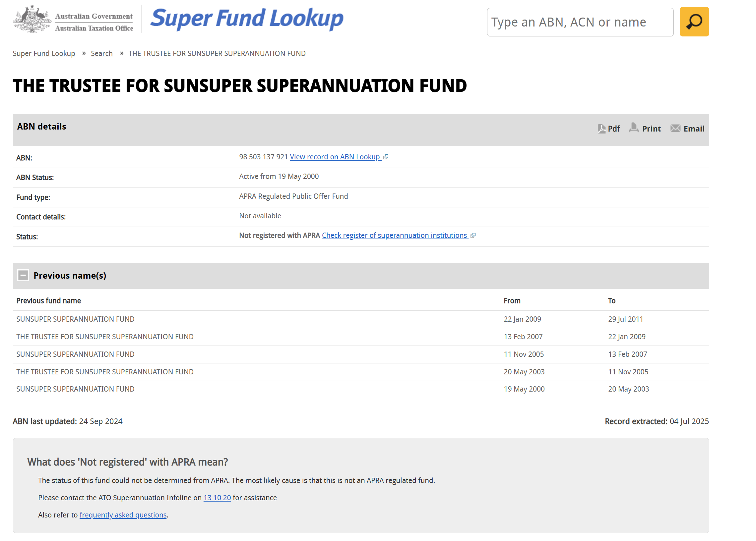Open the Search breadcrumb link
Viewport: 756px width, 541px height.
[102, 53]
